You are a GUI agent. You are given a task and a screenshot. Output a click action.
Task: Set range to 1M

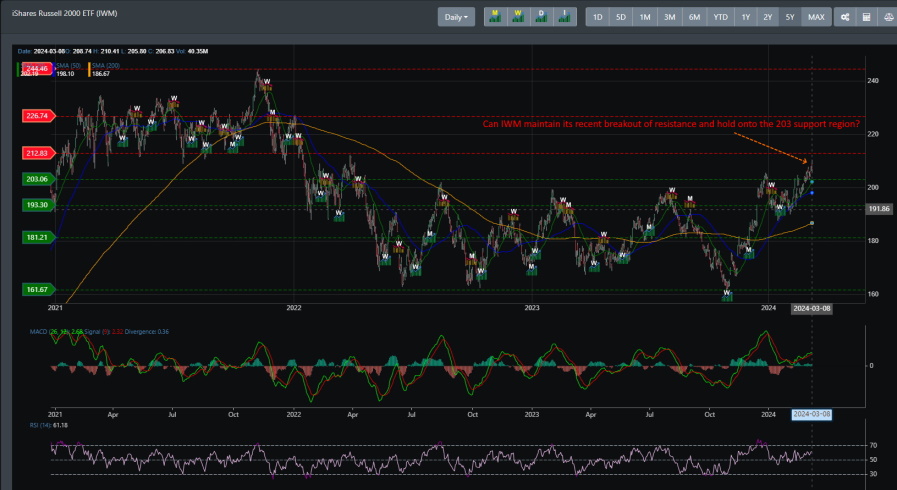[645, 17]
